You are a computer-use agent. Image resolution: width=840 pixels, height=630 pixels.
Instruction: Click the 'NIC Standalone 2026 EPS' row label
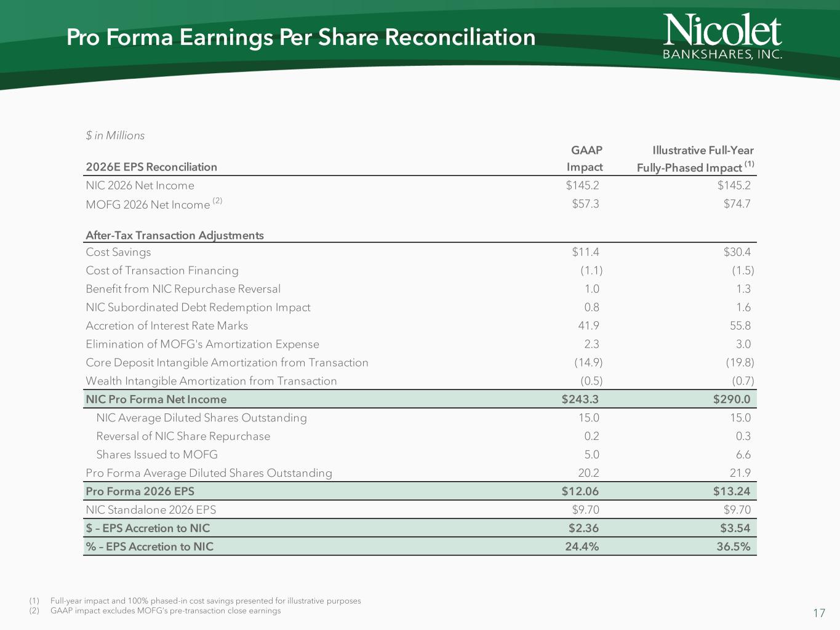pyautogui.click(x=151, y=510)
